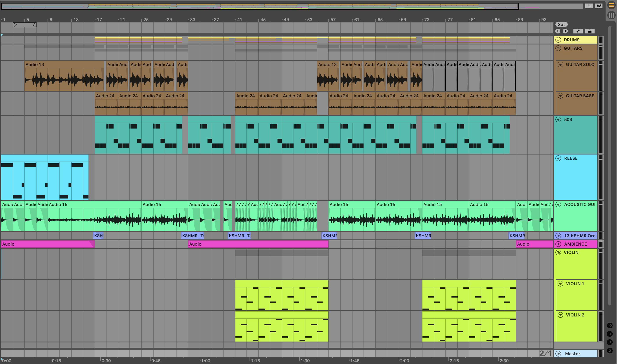Fold the VIOLIN 2 track
Image resolution: width=617 pixels, height=364 pixels.
click(x=560, y=315)
